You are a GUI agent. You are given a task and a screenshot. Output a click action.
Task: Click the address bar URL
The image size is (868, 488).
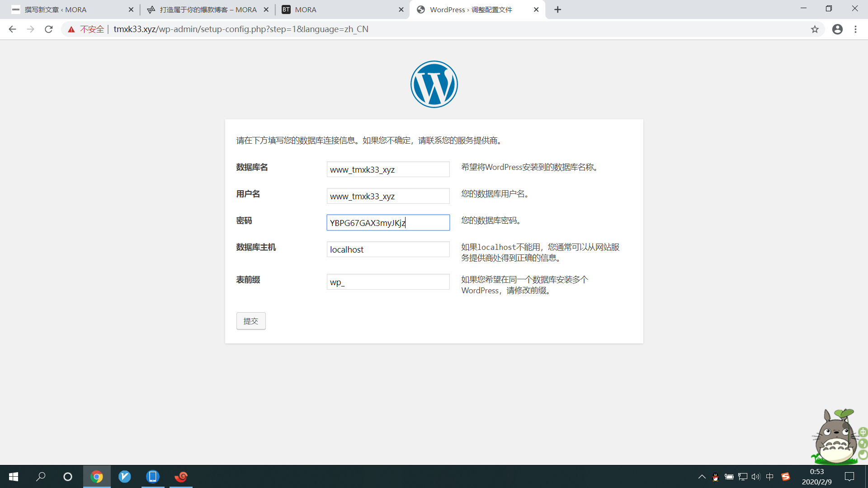pos(241,29)
